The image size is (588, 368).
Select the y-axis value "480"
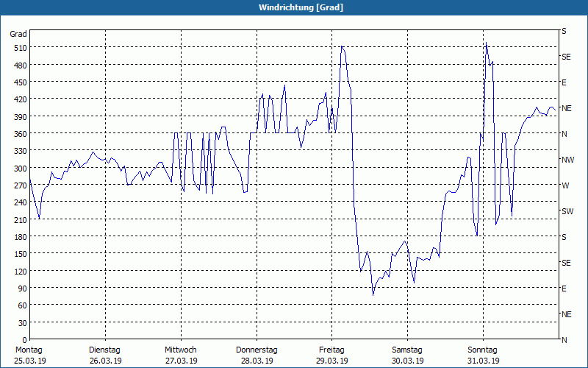coord(21,66)
